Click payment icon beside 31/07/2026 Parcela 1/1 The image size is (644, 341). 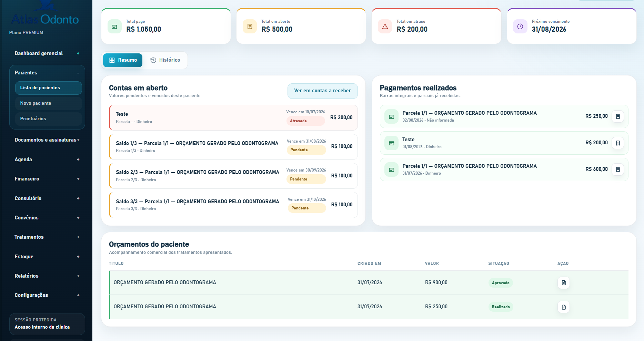coord(391,169)
